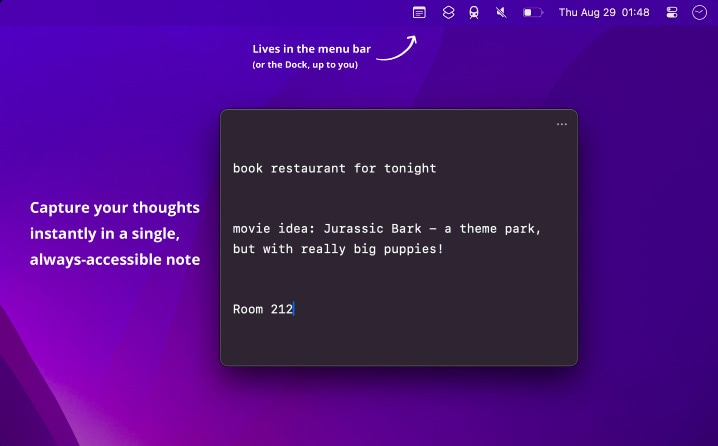The image size is (718, 446).
Task: Open the three-dot options menu in note
Action: [x=562, y=124]
